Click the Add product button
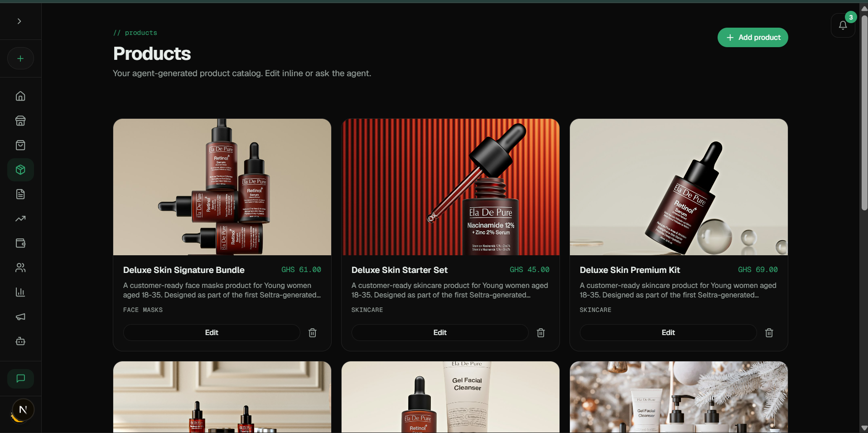The height and width of the screenshot is (433, 868). [x=752, y=38]
